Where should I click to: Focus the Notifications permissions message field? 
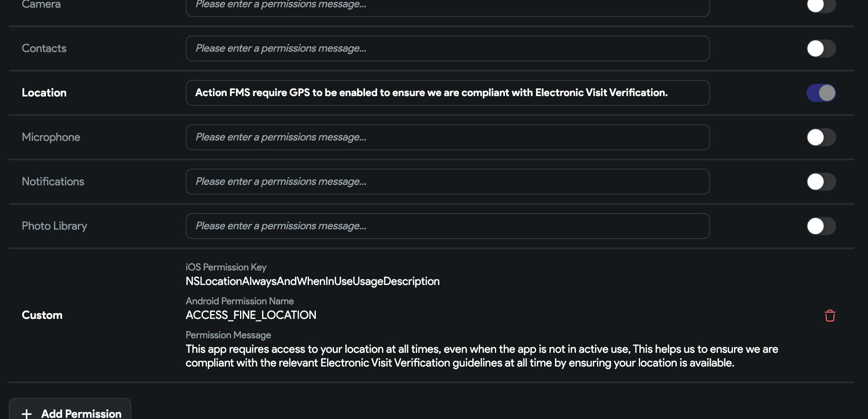pos(447,182)
